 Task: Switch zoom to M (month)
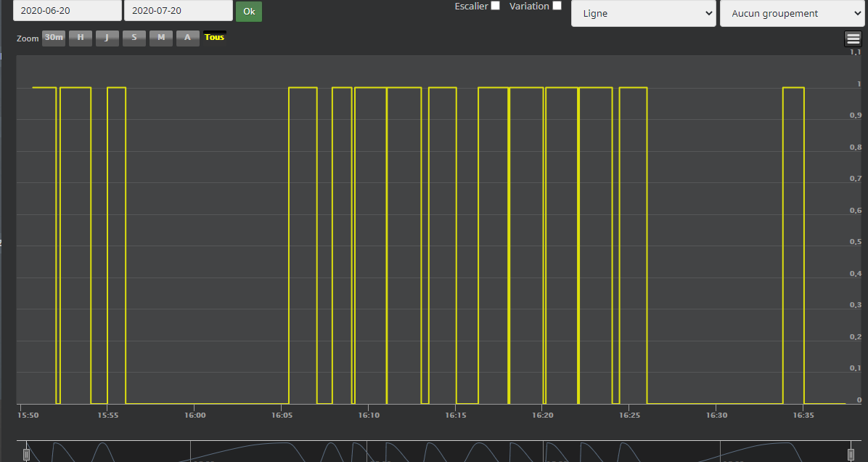coord(161,38)
